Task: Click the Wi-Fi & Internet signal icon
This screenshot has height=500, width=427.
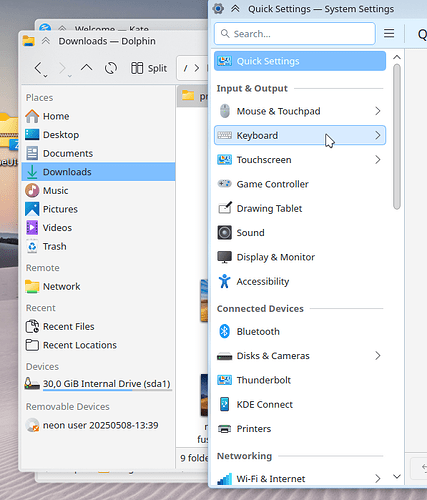Action: pos(225,479)
